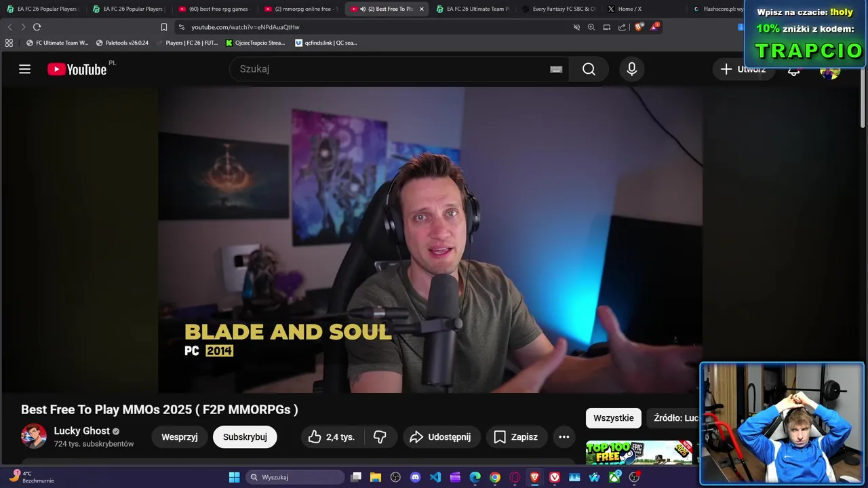Switch to EA FC 26 Ultimate Team tab
Viewport: 868px width, 488px height.
click(472, 9)
